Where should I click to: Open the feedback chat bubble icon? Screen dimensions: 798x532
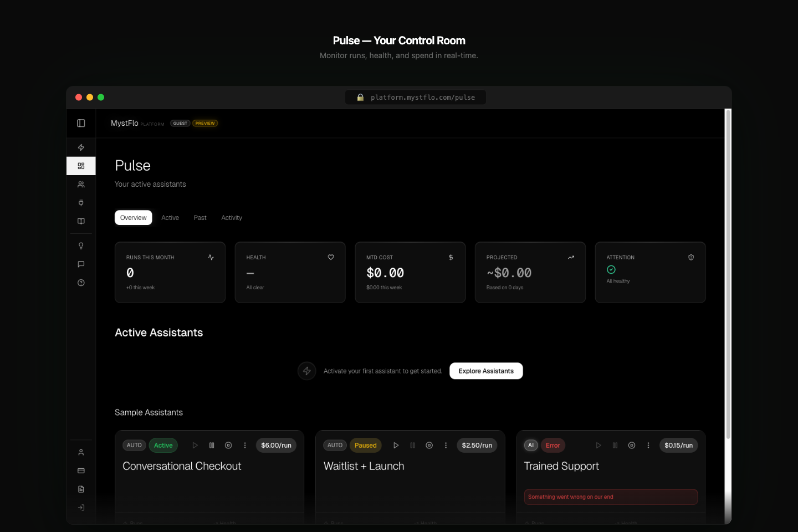[81, 264]
